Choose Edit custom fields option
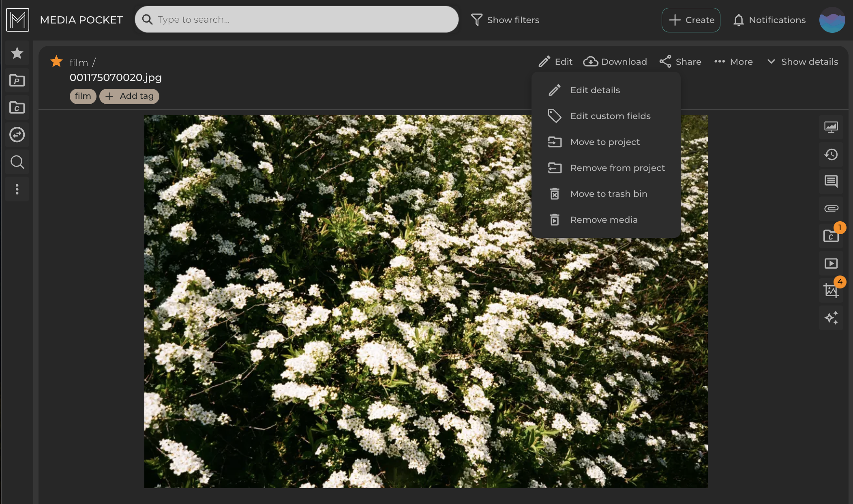This screenshot has width=853, height=504. (610, 116)
